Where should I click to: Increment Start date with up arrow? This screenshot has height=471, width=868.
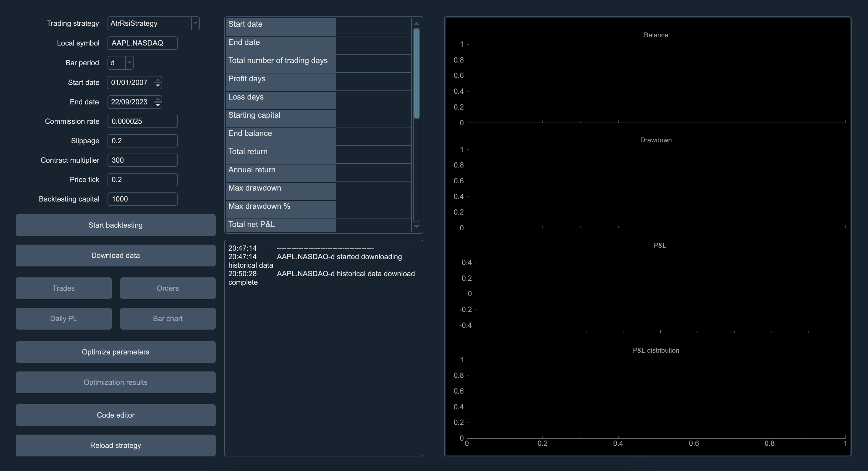click(158, 80)
